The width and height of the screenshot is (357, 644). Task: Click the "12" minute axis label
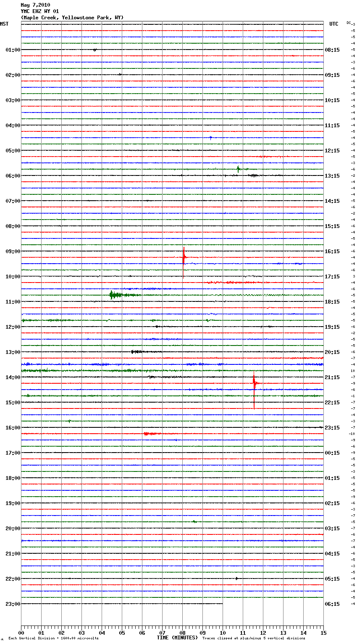point(263,633)
